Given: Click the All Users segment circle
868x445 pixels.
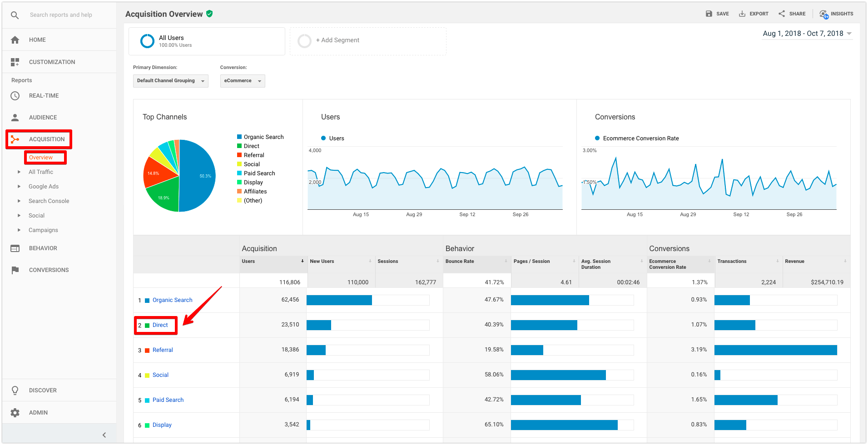Looking at the screenshot, I should click(x=147, y=41).
